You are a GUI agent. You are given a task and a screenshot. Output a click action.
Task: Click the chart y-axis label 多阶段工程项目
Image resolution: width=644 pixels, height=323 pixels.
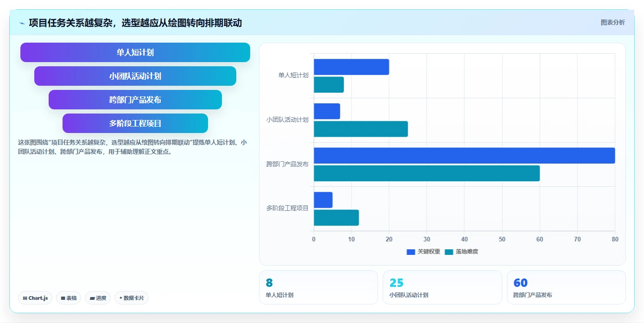[x=287, y=208]
